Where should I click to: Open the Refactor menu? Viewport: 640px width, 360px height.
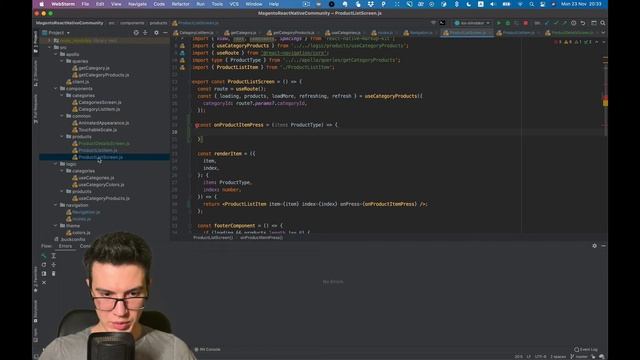point(180,4)
